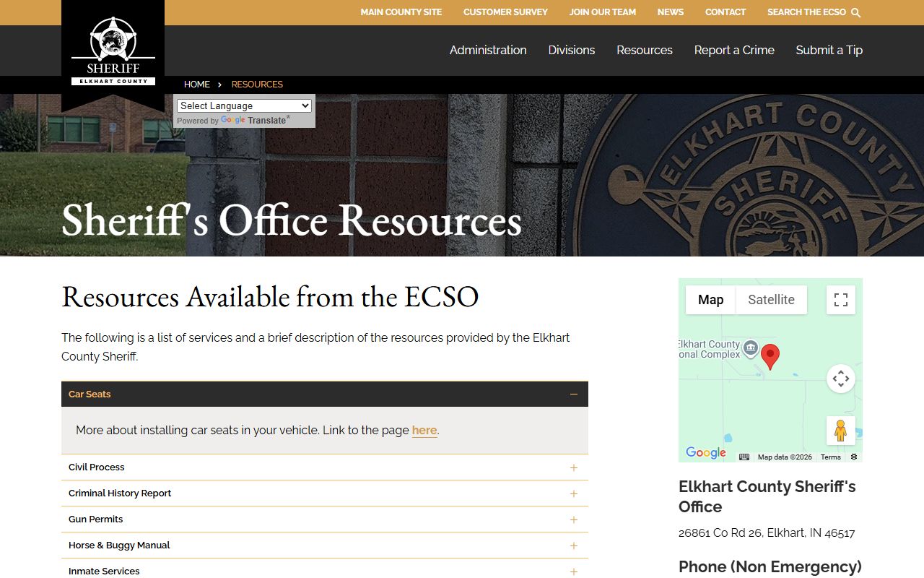This screenshot has width=924, height=578.
Task: Open the Contact link
Action: coord(725,12)
